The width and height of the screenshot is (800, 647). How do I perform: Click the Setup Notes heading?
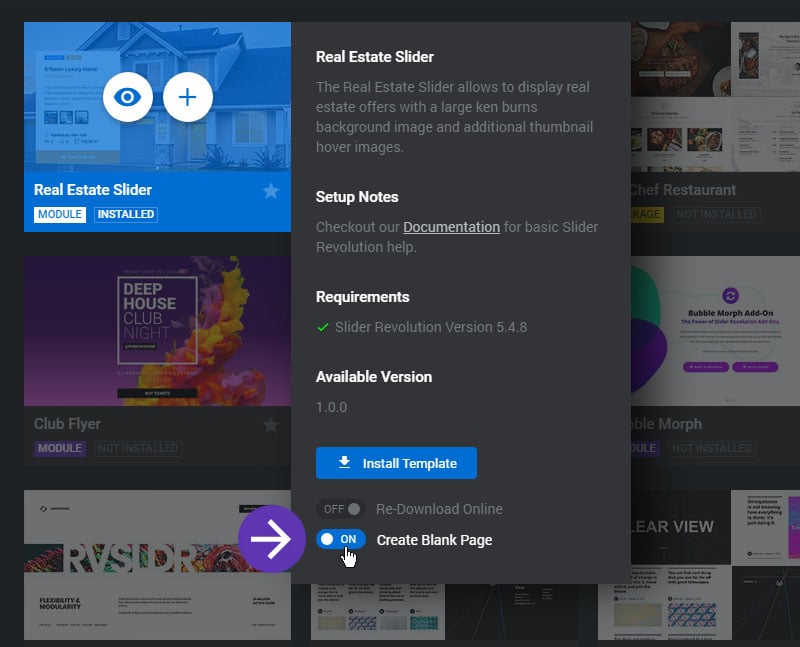(x=357, y=197)
